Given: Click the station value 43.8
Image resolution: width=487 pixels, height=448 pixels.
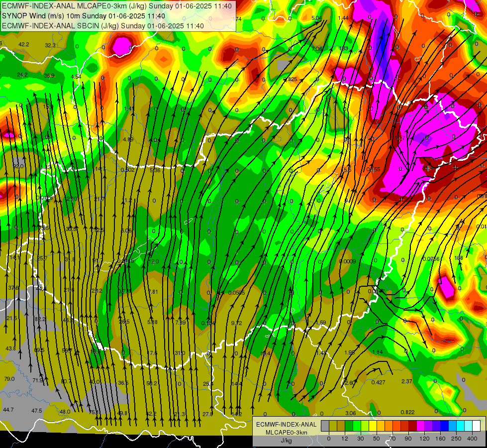Looking at the screenshot, I should pos(10,349).
